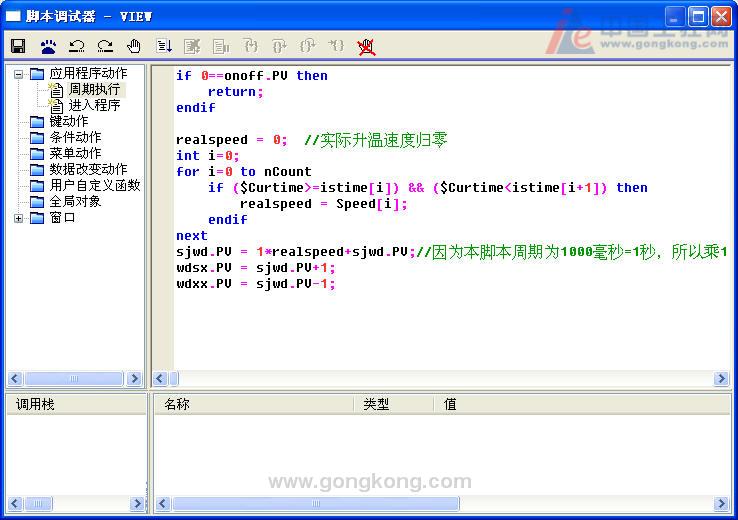Click the run script icon with down arrow

click(164, 46)
